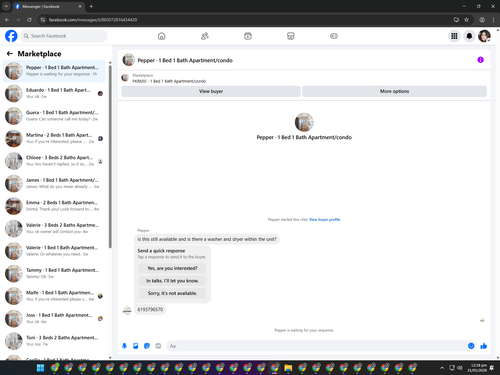Click the message input field
This screenshot has width=500, height=375.
point(317,346)
